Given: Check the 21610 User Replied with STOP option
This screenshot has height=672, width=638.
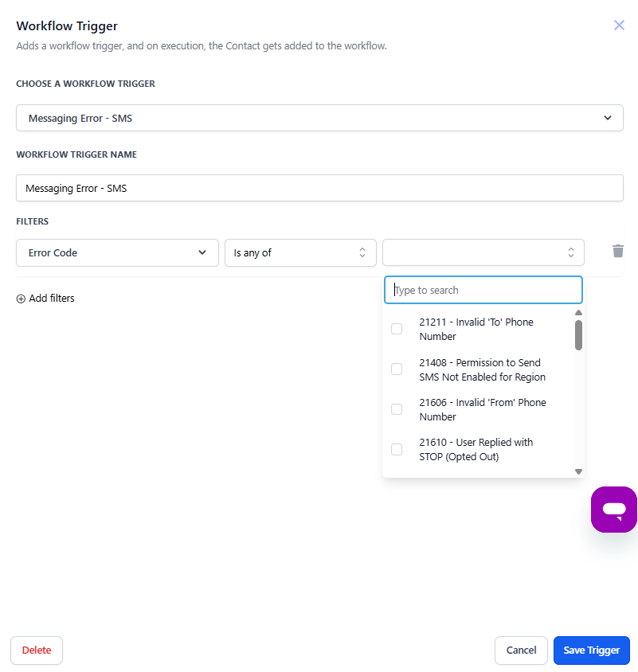Looking at the screenshot, I should click(x=396, y=448).
